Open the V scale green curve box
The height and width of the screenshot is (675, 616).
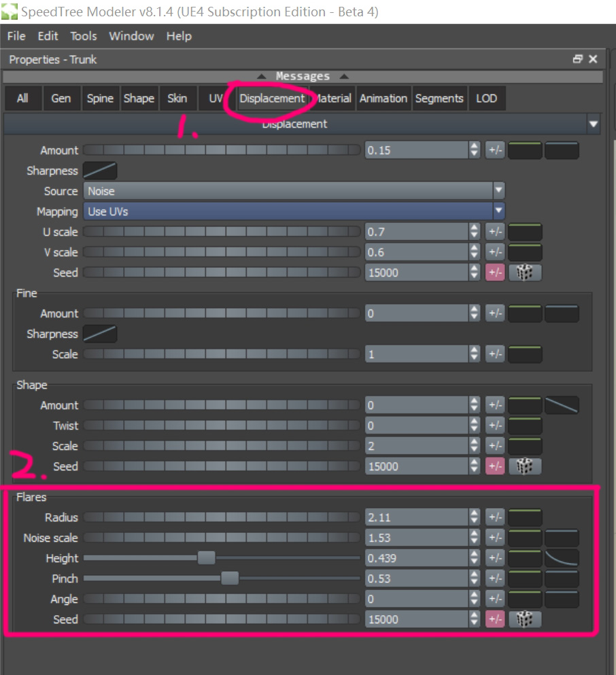click(x=525, y=252)
